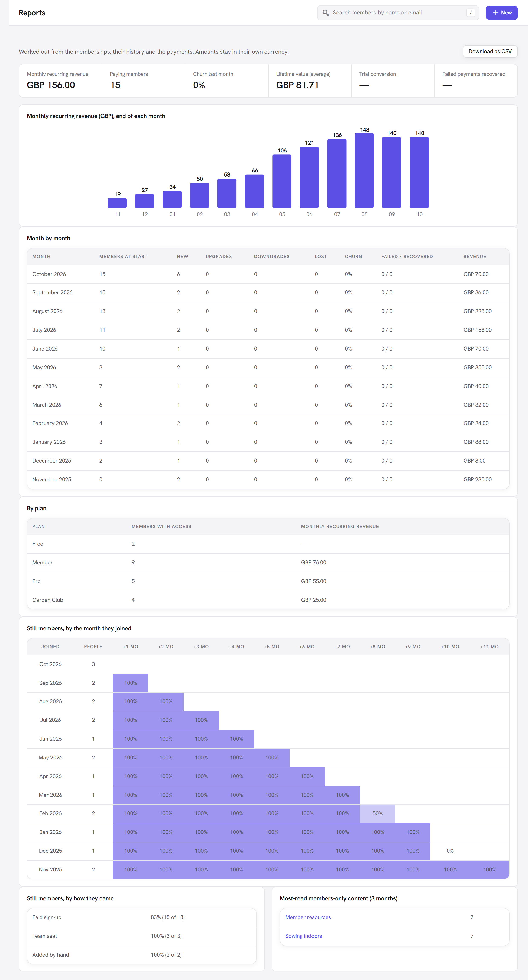Click the Oct 2026 cohort row label
This screenshot has width=528, height=980.
click(x=50, y=664)
